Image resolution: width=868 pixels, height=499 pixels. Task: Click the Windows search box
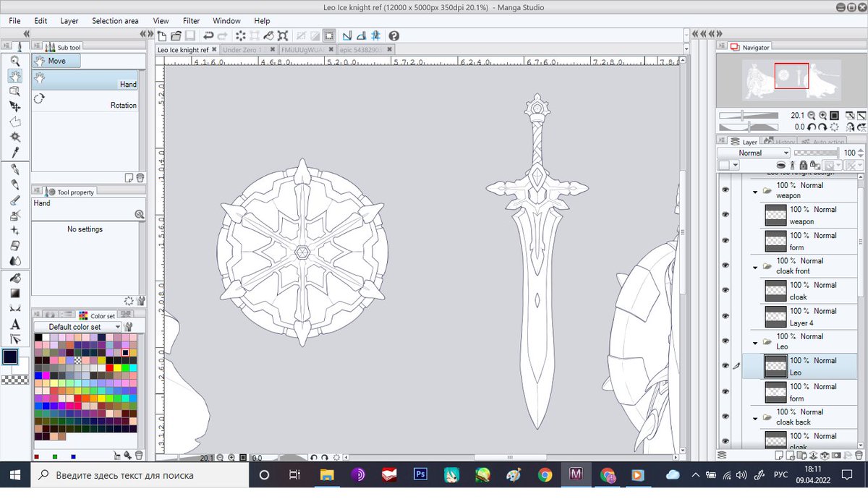pyautogui.click(x=138, y=475)
